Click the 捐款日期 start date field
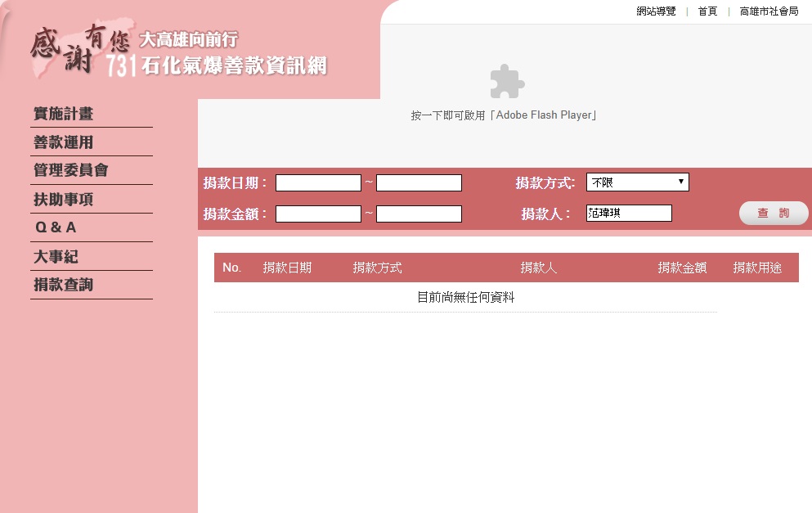This screenshot has width=812, height=513. pos(318,183)
